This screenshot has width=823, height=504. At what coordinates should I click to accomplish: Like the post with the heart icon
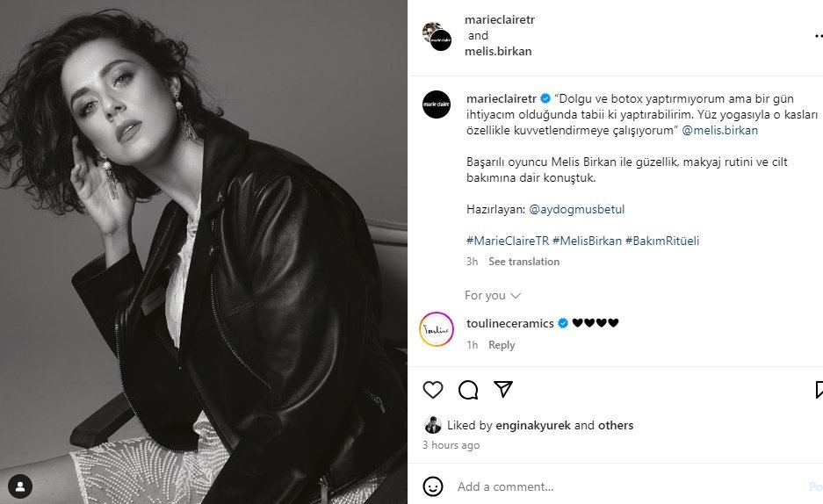click(x=433, y=390)
